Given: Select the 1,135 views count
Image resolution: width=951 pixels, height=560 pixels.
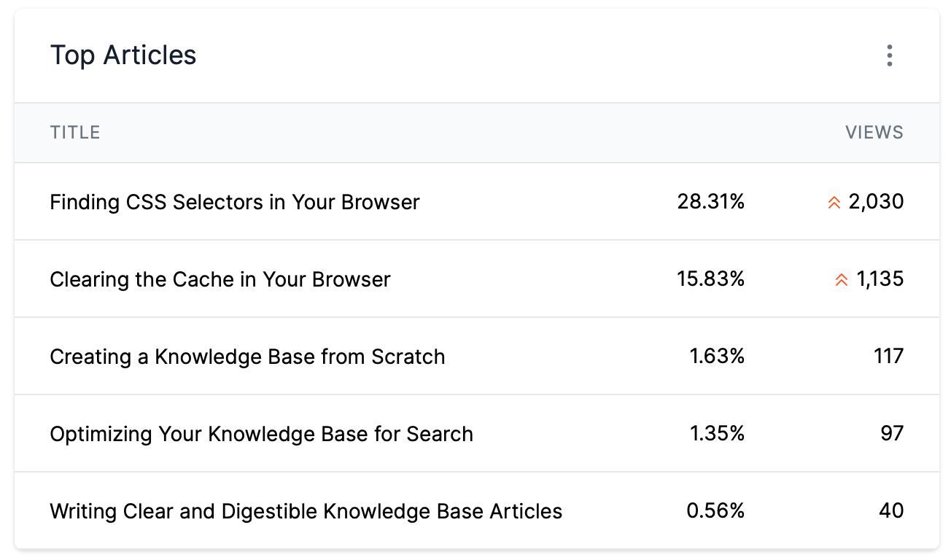Looking at the screenshot, I should click(880, 279).
